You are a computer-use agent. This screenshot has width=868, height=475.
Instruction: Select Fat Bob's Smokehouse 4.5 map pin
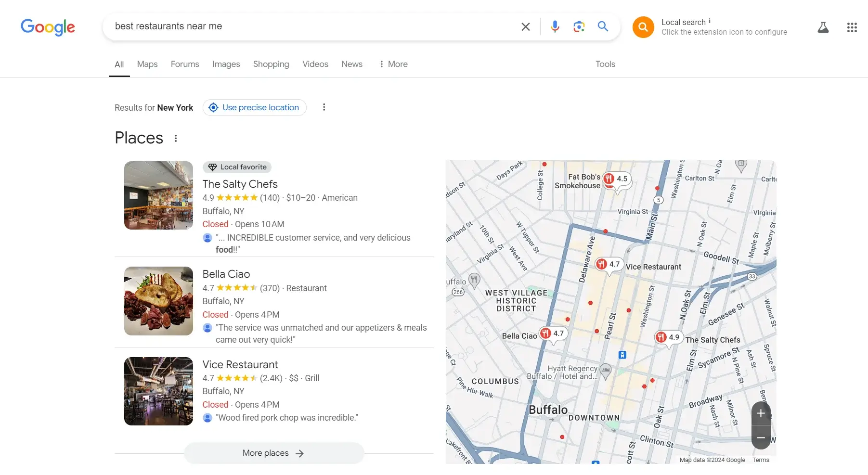tap(617, 180)
